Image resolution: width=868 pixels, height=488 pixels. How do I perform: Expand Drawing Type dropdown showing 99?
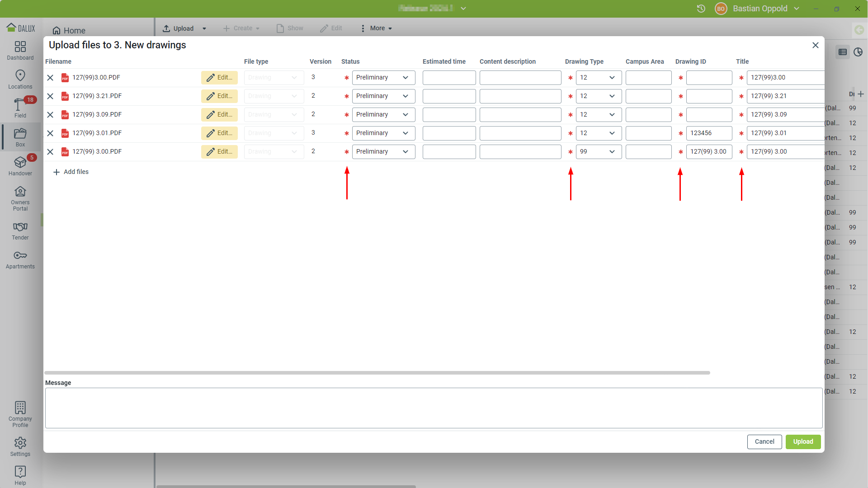click(598, 152)
